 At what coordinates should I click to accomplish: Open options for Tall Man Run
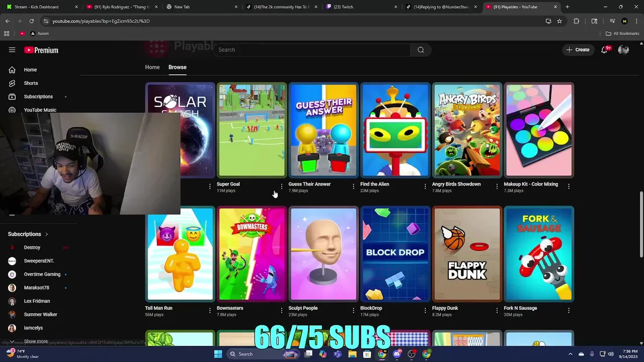click(x=210, y=311)
